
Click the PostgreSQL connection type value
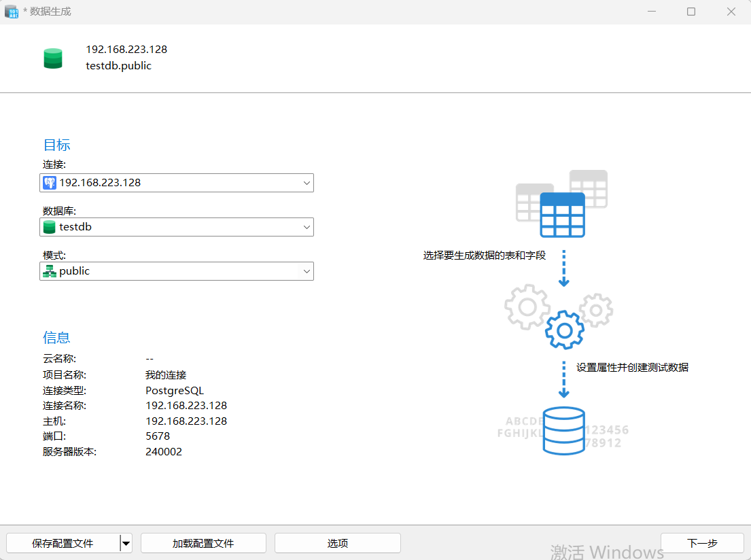(175, 391)
